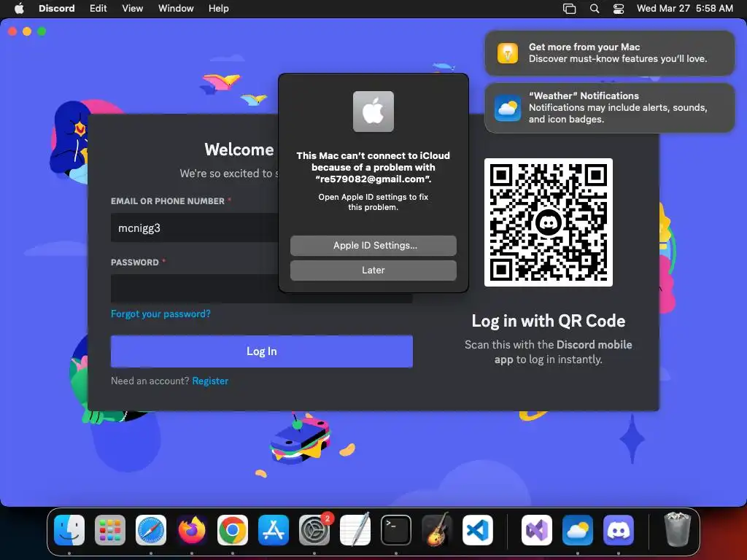Open Visual Studio purple icon in Dock
Viewport: 747px width, 560px height.
pyautogui.click(x=537, y=530)
